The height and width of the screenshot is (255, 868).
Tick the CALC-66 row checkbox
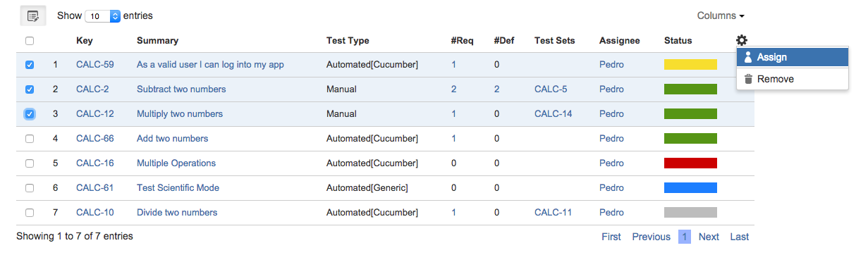point(30,139)
